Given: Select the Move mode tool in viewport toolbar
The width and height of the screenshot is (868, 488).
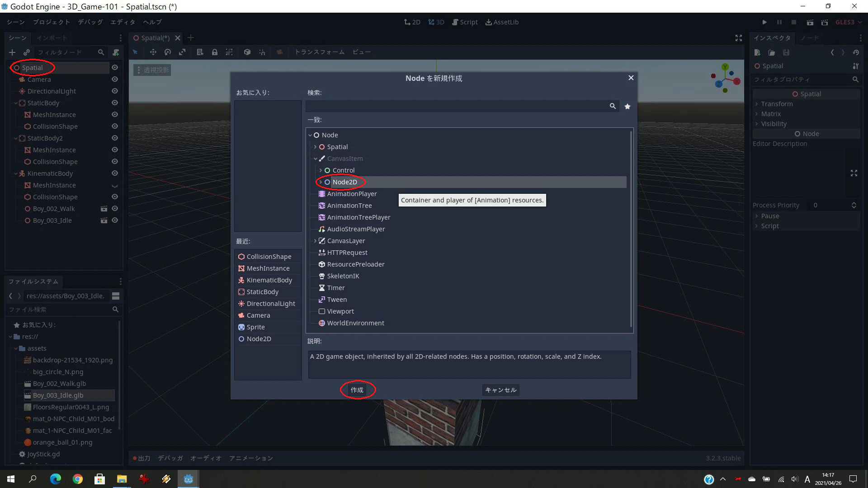Looking at the screenshot, I should pyautogui.click(x=153, y=52).
